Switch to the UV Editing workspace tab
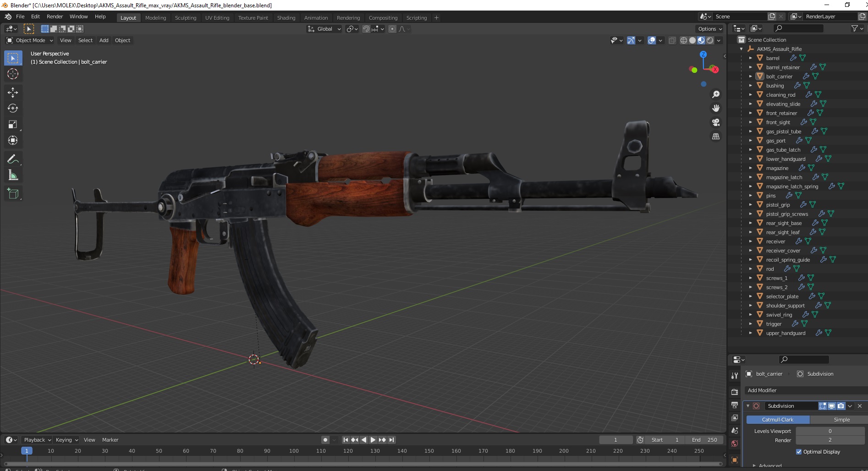 point(217,18)
